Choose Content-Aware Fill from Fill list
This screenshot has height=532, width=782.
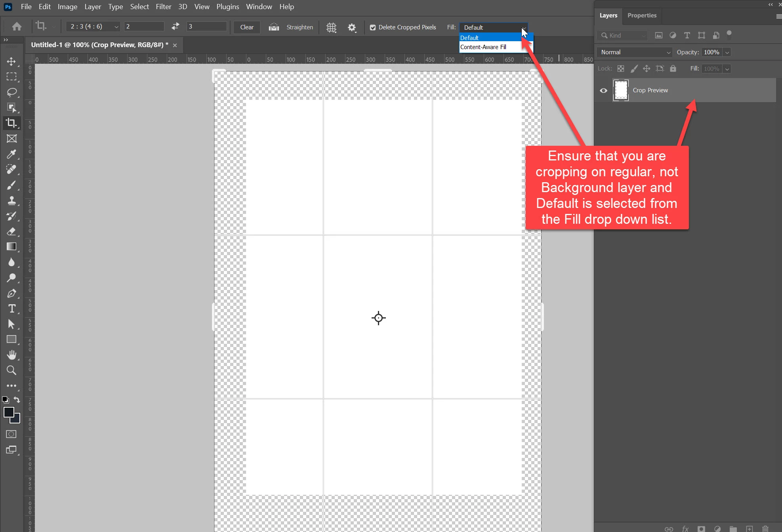pyautogui.click(x=483, y=47)
